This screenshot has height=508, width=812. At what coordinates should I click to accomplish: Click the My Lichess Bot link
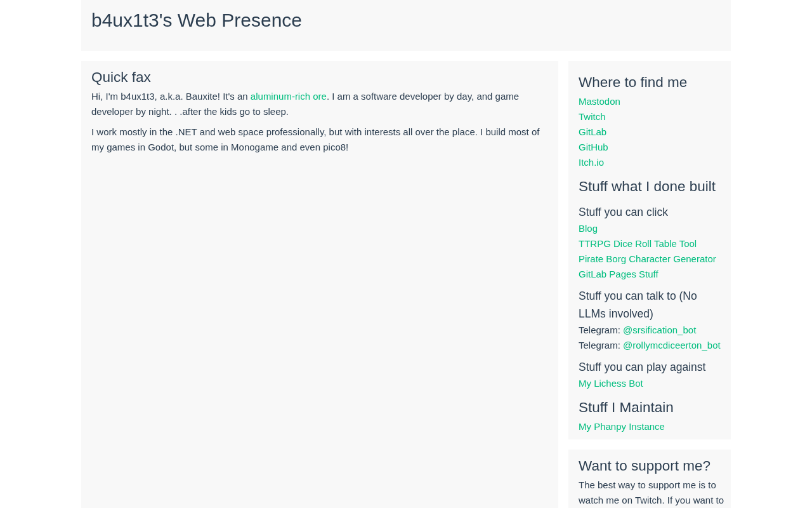click(x=610, y=384)
